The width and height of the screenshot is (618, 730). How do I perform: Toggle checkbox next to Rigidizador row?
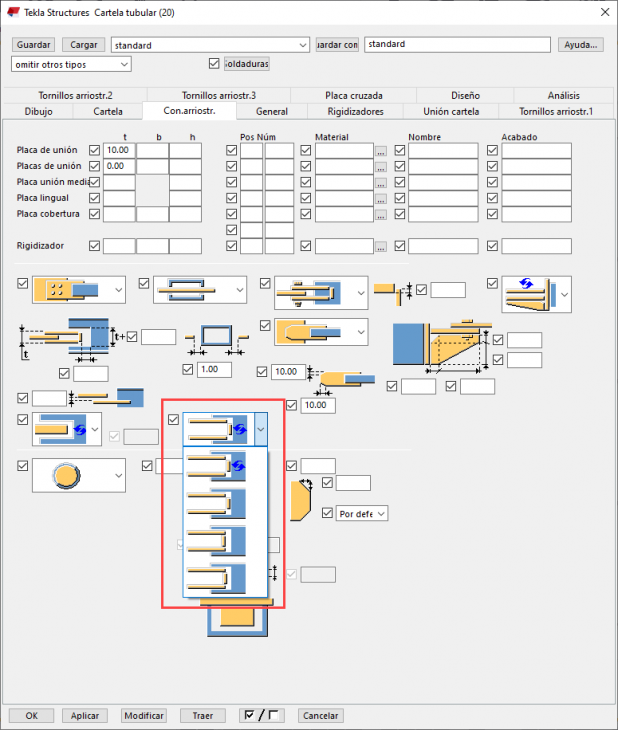tap(95, 246)
